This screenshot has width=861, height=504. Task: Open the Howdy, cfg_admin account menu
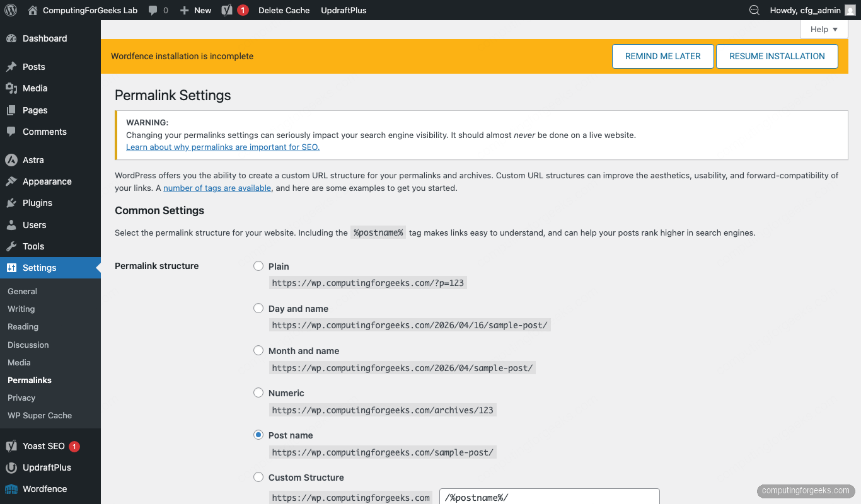click(805, 10)
